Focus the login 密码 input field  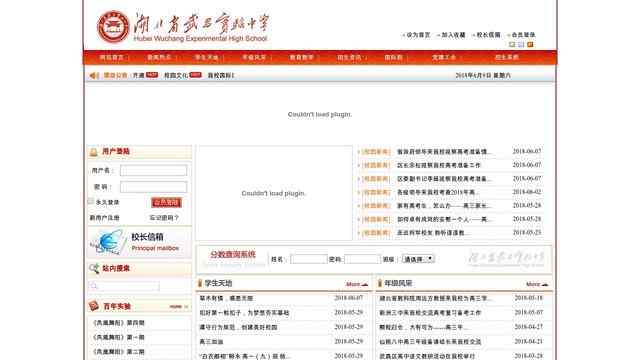point(153,187)
